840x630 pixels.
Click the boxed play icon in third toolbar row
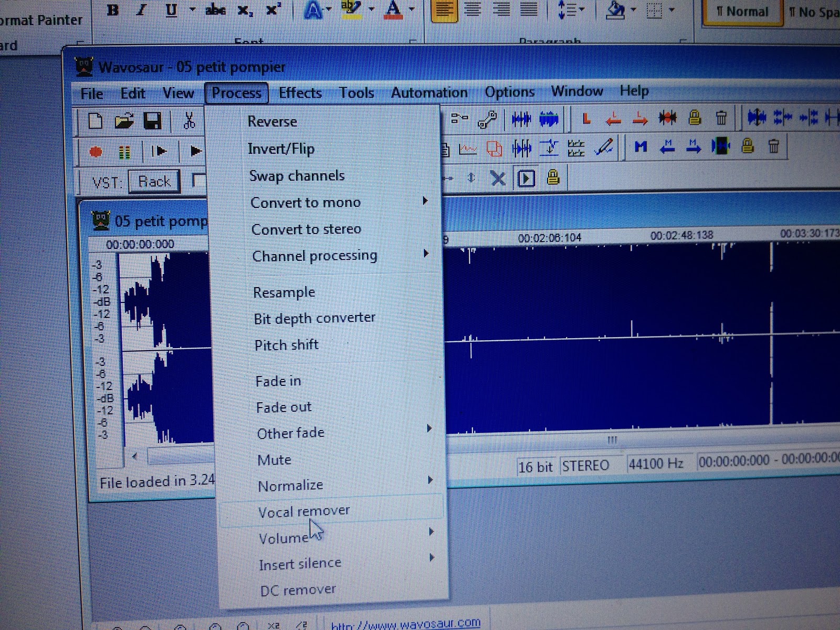pyautogui.click(x=526, y=178)
